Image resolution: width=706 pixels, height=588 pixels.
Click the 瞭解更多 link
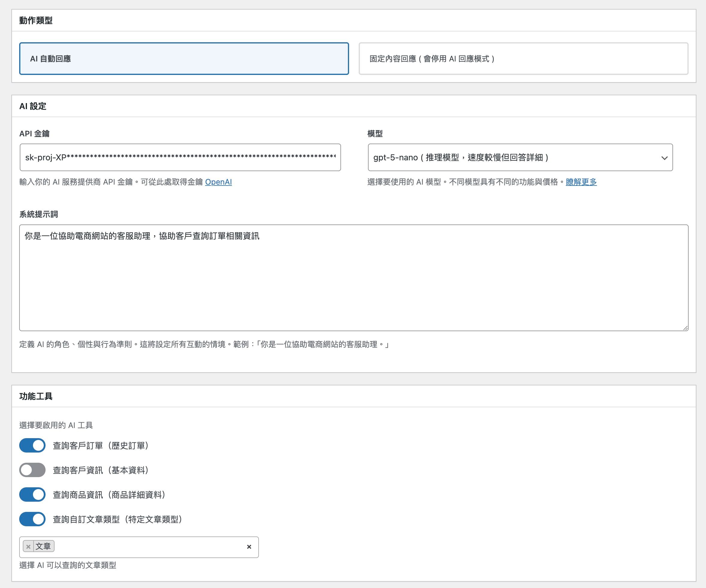click(x=581, y=182)
